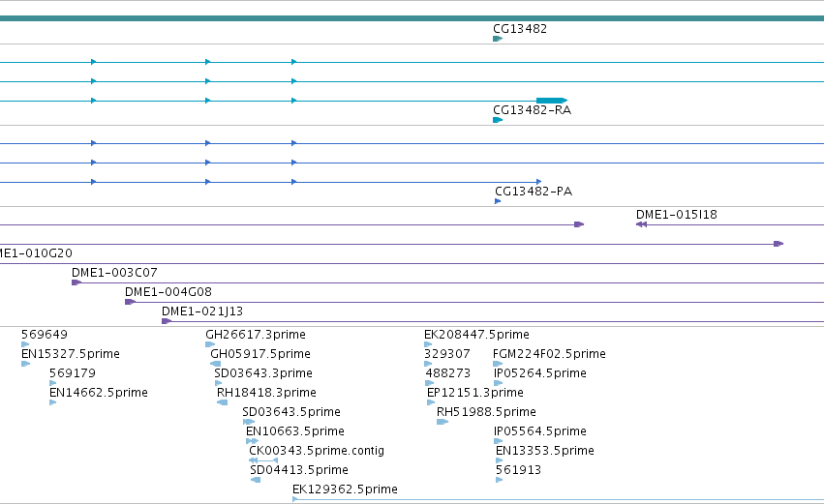Select the 488273 EST label

click(x=447, y=373)
